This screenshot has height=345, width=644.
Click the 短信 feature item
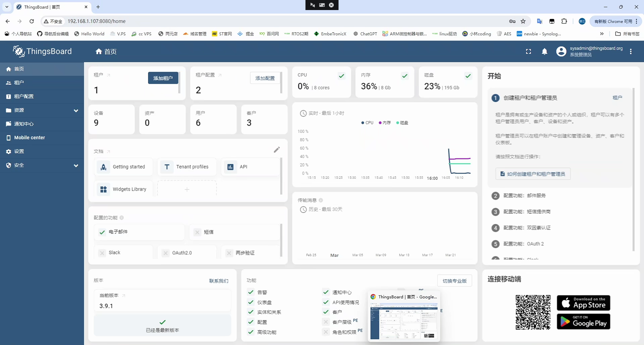click(234, 232)
